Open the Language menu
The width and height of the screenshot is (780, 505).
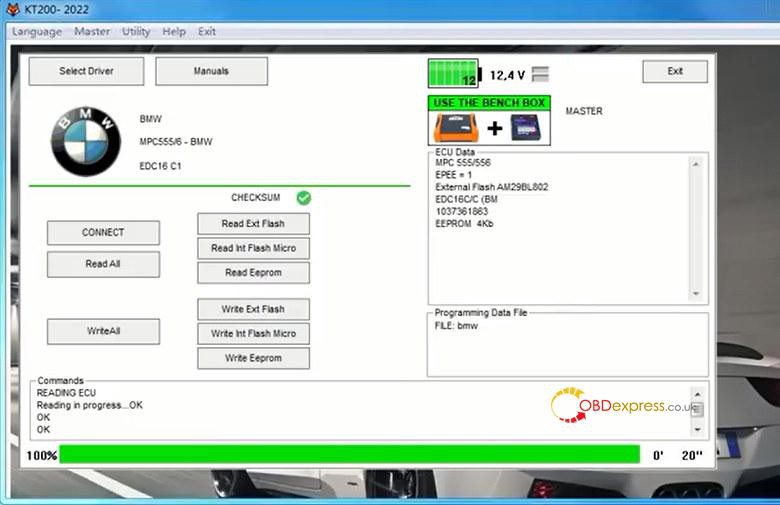pyautogui.click(x=37, y=31)
